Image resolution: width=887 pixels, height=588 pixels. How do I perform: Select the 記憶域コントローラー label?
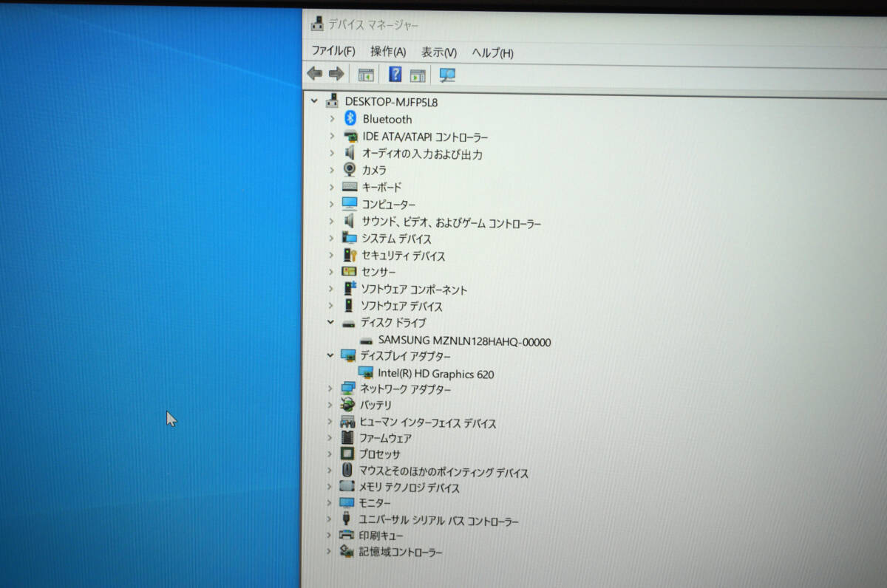tap(401, 552)
